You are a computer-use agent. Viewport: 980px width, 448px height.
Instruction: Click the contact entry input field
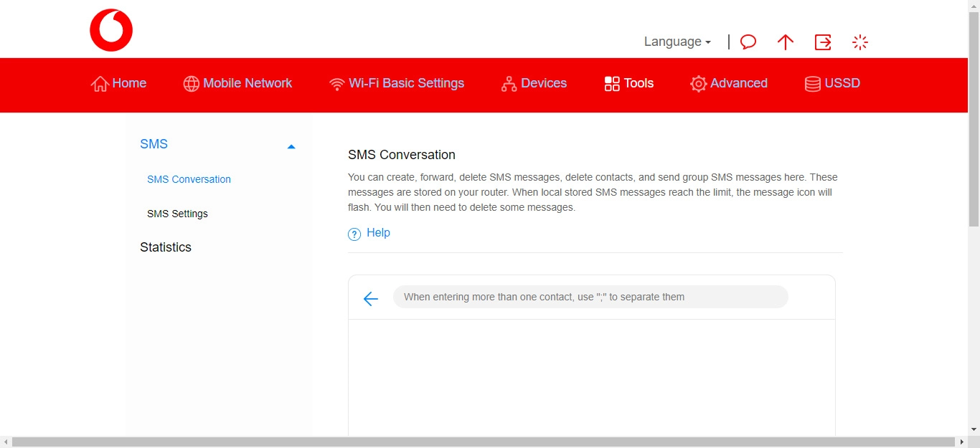pyautogui.click(x=590, y=296)
